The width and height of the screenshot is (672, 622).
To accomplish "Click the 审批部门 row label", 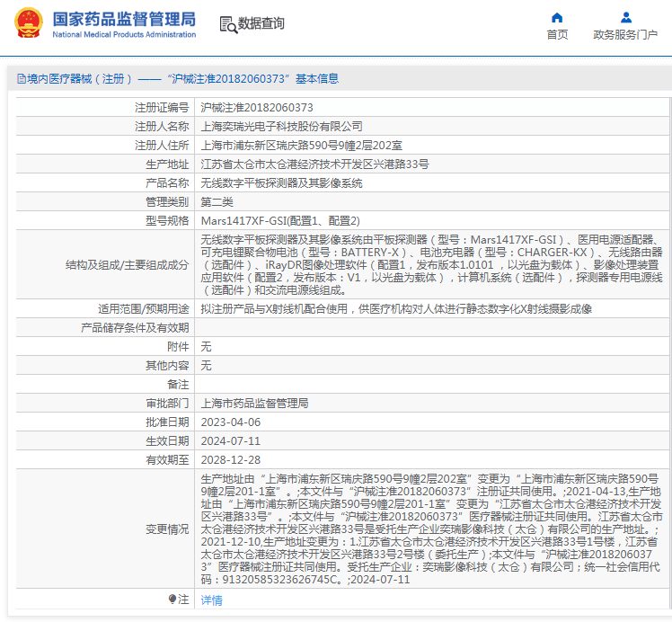I will coord(167,403).
